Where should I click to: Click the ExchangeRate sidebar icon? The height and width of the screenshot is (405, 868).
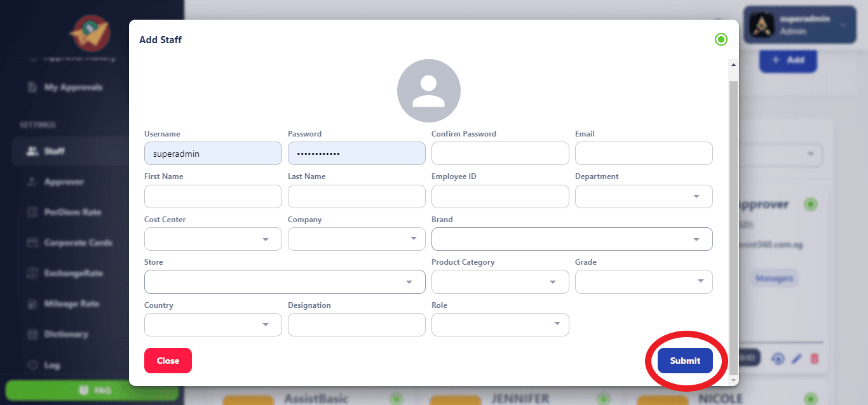[x=32, y=274]
